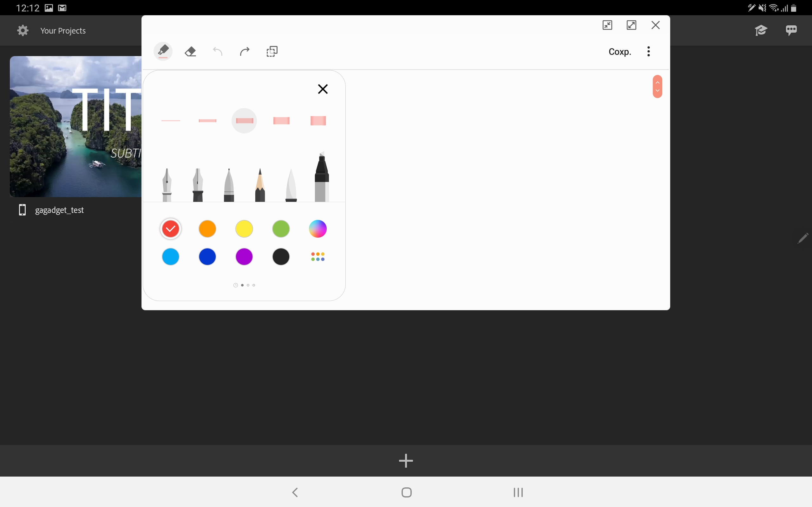Pick the highlighter marker pen
This screenshot has width=812, height=507.
(x=321, y=178)
